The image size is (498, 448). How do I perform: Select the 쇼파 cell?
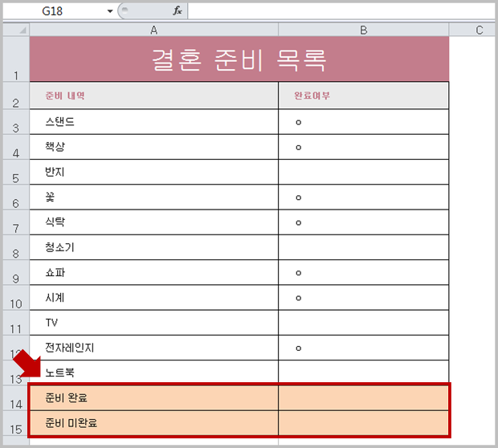point(153,272)
